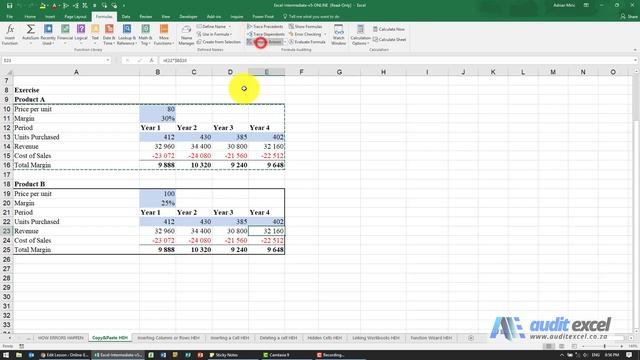Screen dimensions: 640x360
Task: Open the 'Hidden Cells HDH' sheet tab
Action: pos(324,338)
